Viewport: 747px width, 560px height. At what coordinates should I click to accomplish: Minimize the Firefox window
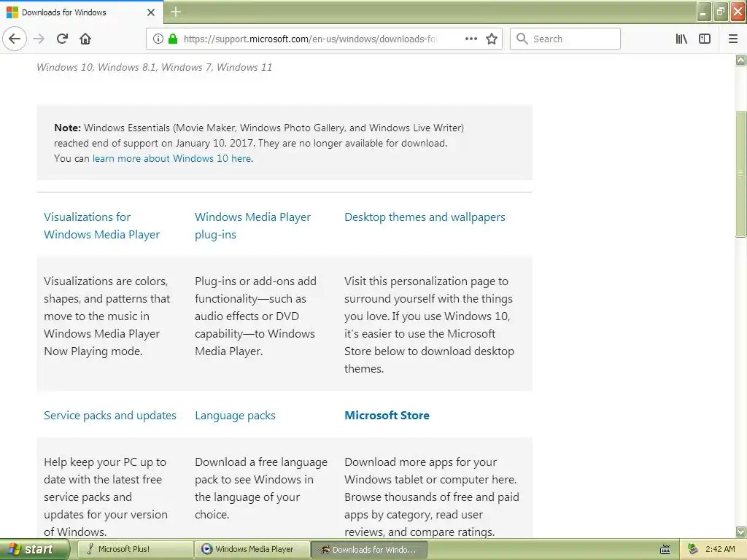(704, 12)
